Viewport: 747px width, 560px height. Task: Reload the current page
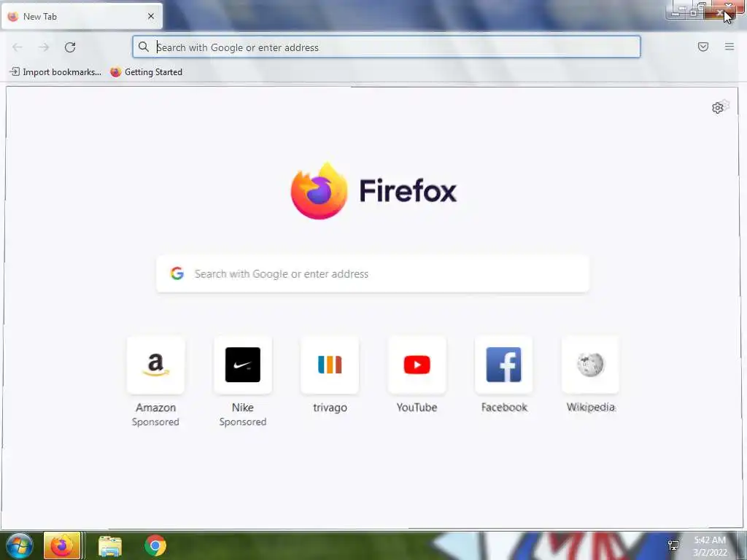coord(70,47)
